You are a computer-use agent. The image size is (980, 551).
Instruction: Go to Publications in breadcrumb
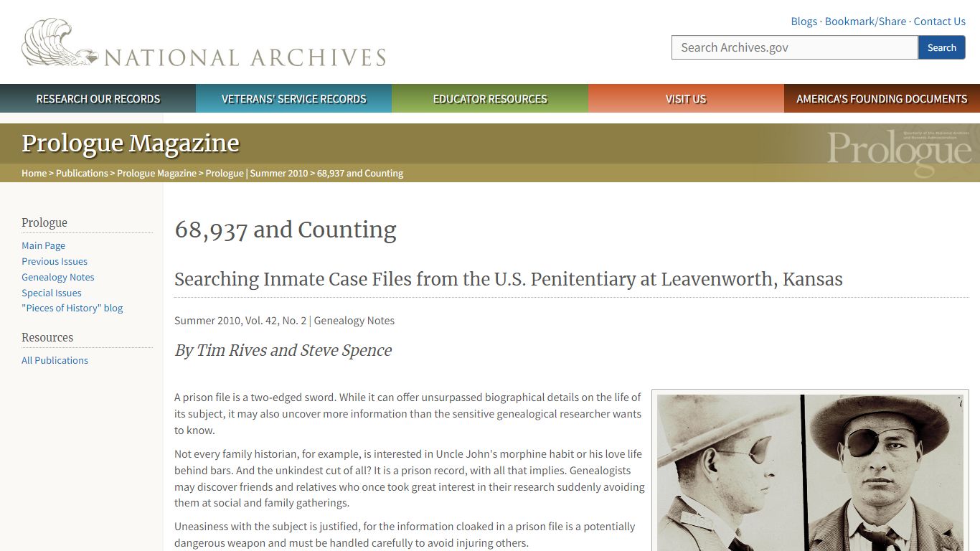82,173
